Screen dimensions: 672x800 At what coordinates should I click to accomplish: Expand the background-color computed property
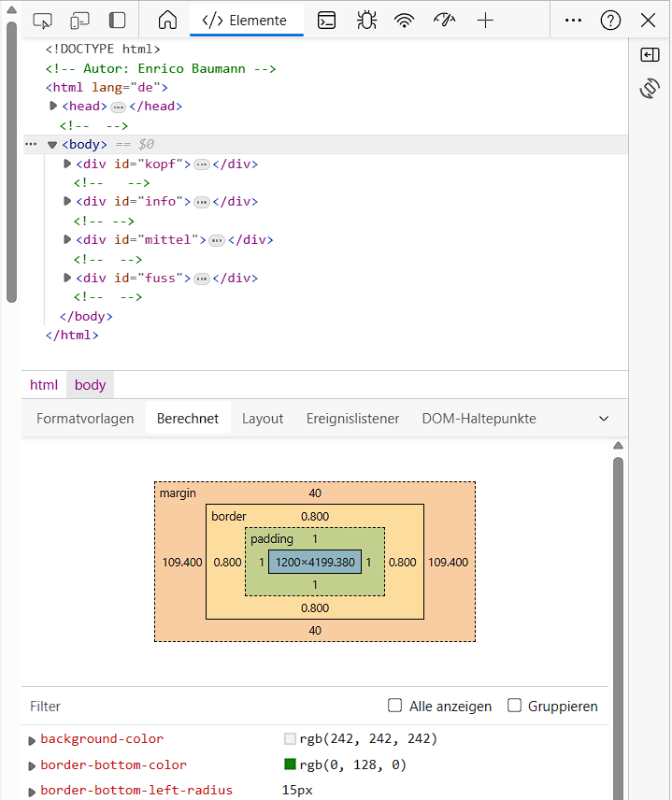click(34, 740)
